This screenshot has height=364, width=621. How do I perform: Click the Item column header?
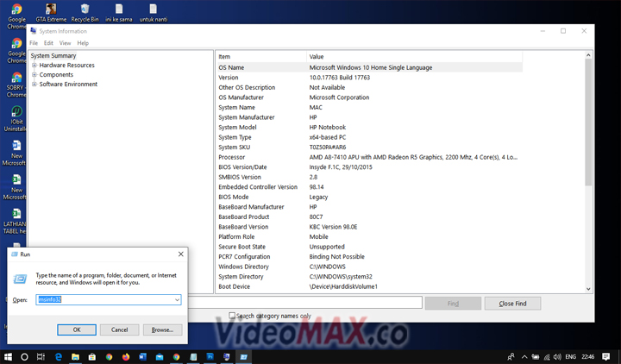click(261, 57)
